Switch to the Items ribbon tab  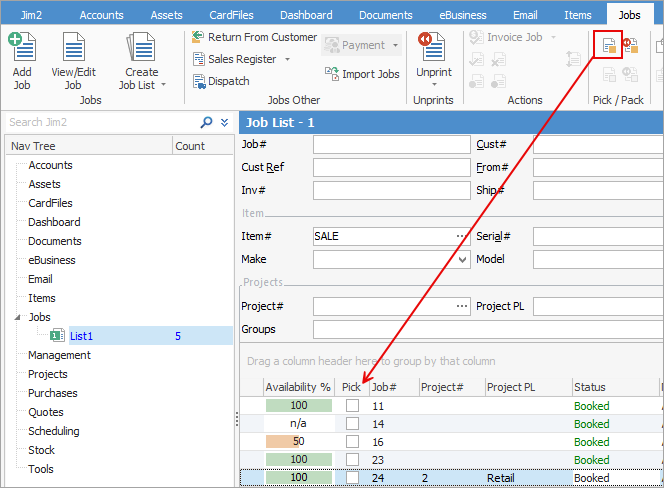tap(578, 15)
